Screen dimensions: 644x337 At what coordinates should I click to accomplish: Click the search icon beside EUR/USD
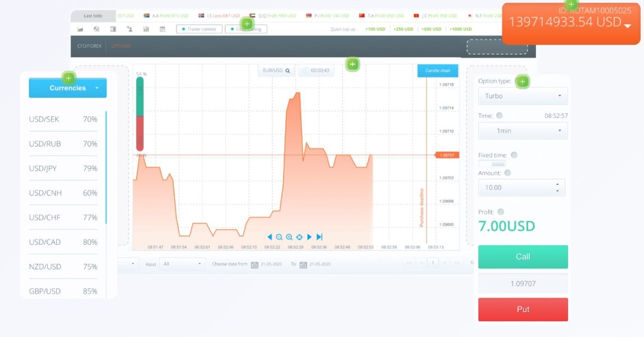tap(288, 71)
